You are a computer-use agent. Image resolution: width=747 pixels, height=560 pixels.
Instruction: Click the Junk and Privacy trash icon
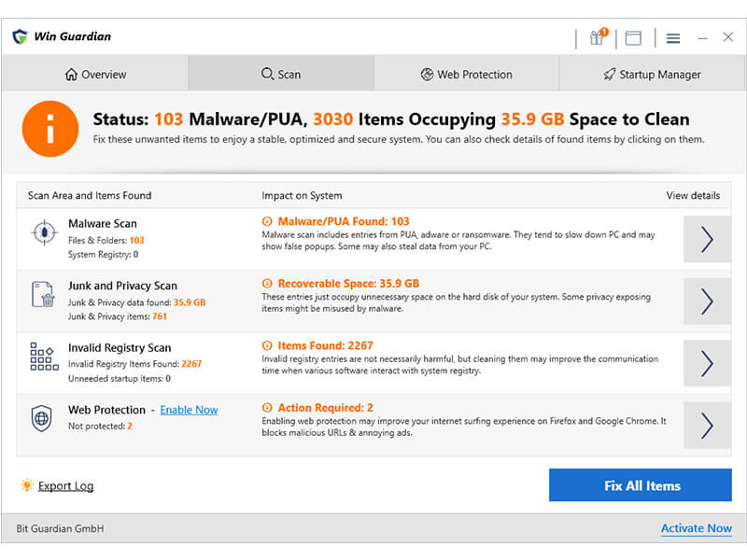(x=43, y=295)
